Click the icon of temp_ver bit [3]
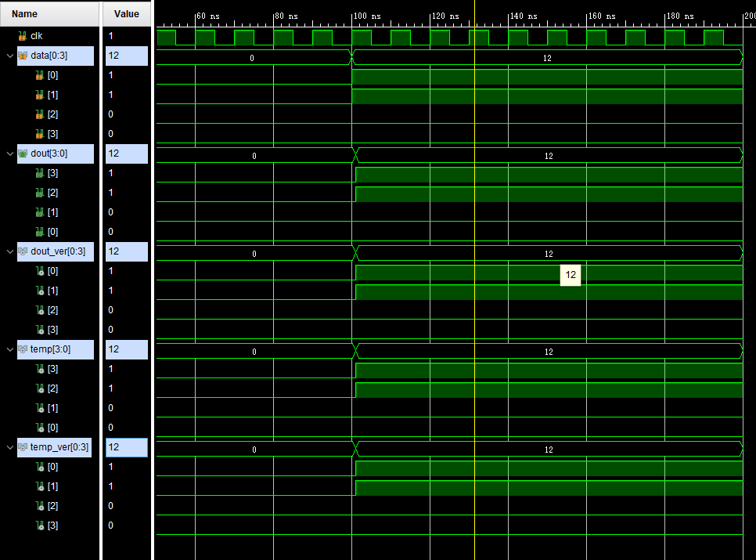Viewport: 756px width, 560px height. 40,526
